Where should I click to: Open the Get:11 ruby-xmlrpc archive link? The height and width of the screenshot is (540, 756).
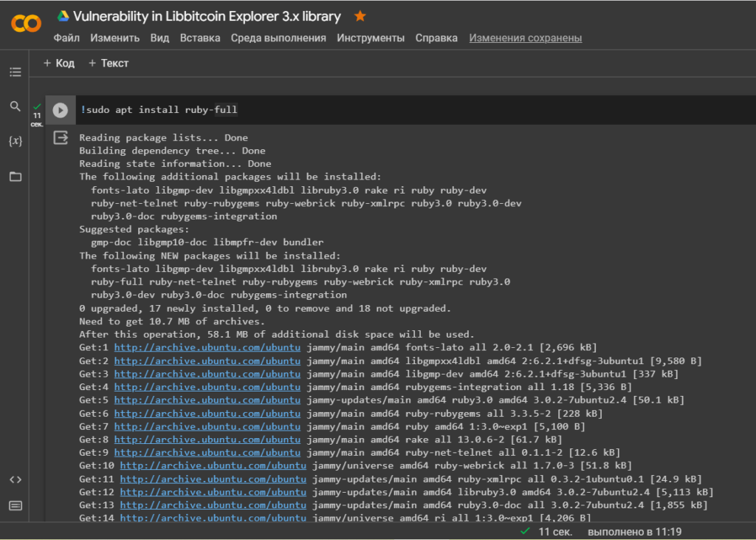point(213,479)
